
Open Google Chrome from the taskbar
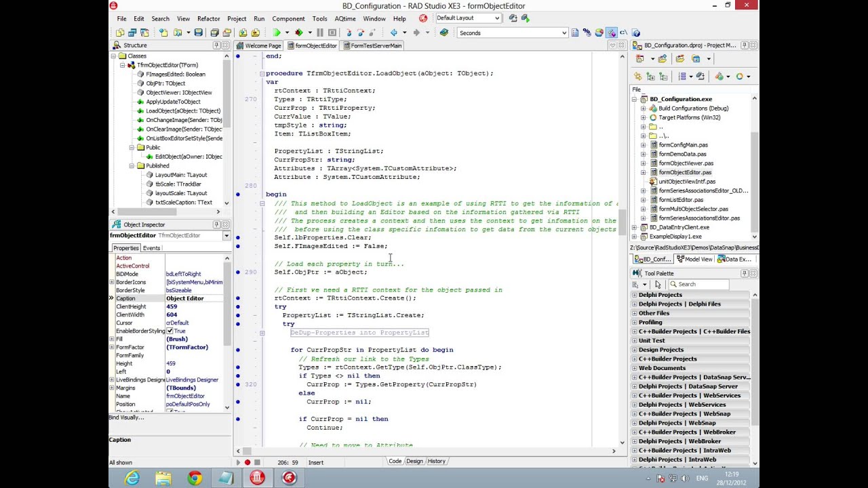pos(195,479)
